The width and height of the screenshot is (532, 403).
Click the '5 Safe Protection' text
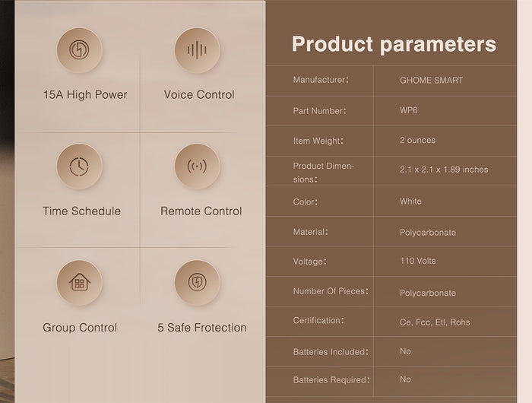pos(202,328)
